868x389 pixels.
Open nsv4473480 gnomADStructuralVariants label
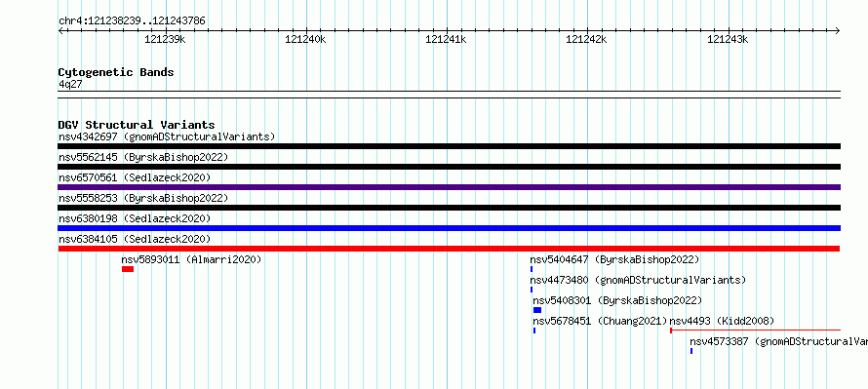(x=638, y=280)
